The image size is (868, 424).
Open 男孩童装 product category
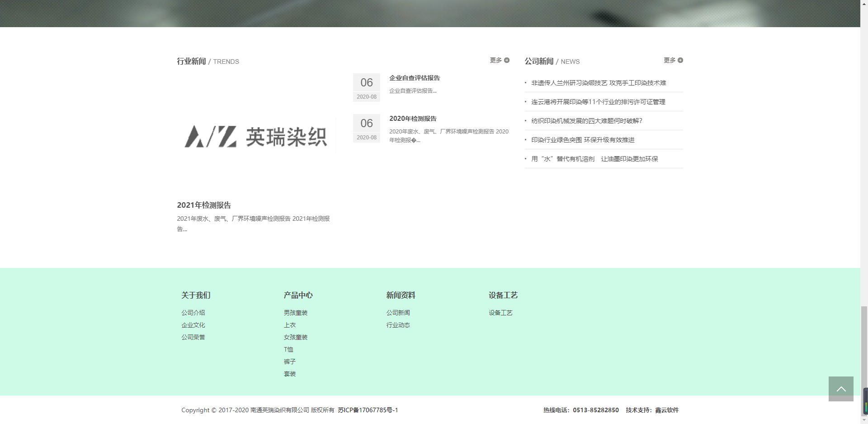(296, 313)
